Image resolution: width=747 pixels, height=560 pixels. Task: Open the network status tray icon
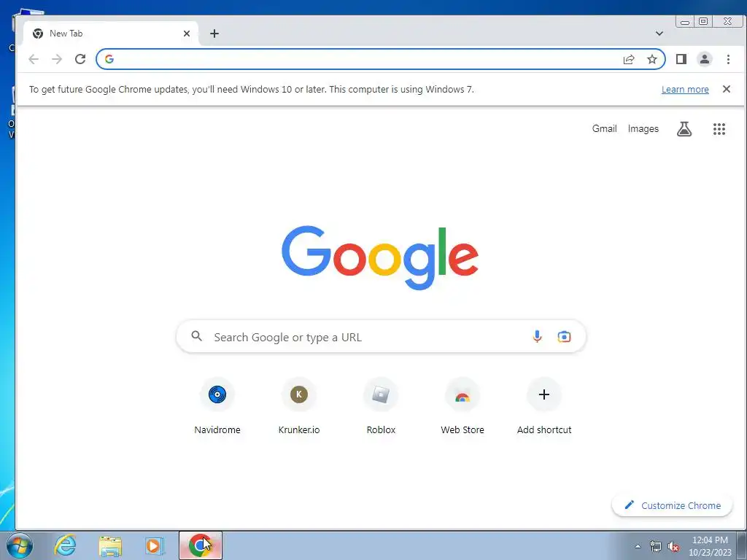pyautogui.click(x=656, y=546)
